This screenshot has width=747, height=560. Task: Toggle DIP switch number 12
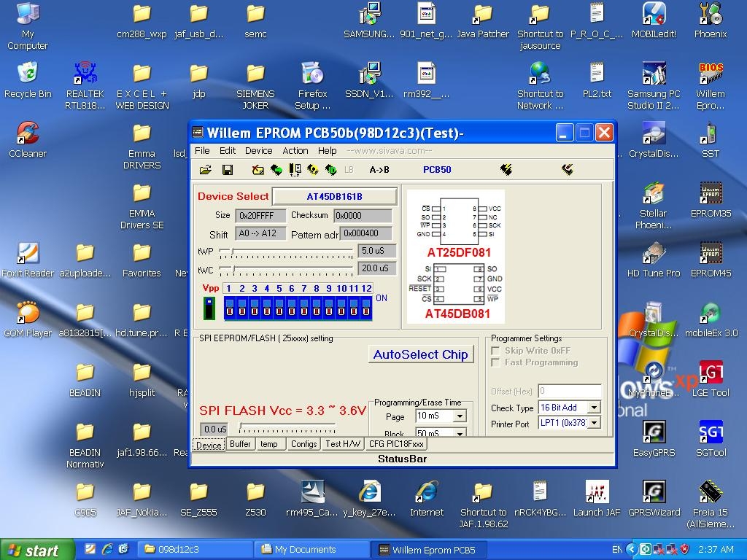pos(366,308)
